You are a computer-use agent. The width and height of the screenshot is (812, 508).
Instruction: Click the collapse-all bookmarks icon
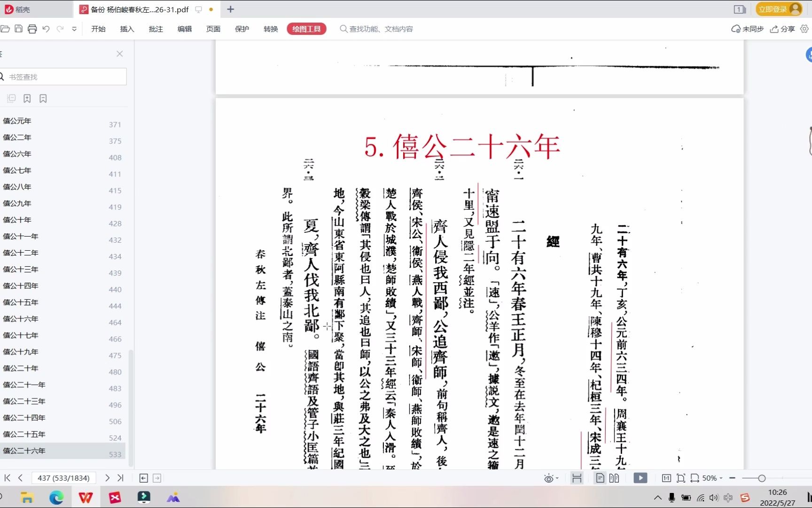pyautogui.click(x=11, y=98)
